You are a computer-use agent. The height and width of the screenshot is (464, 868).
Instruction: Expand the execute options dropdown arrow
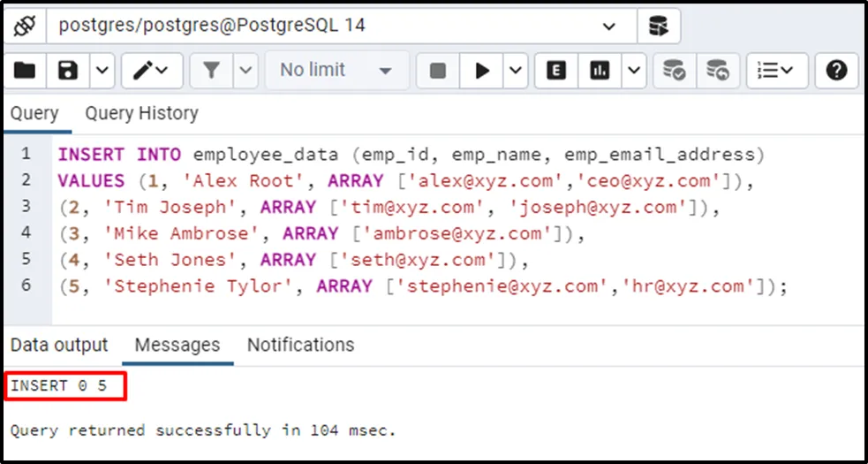[517, 71]
